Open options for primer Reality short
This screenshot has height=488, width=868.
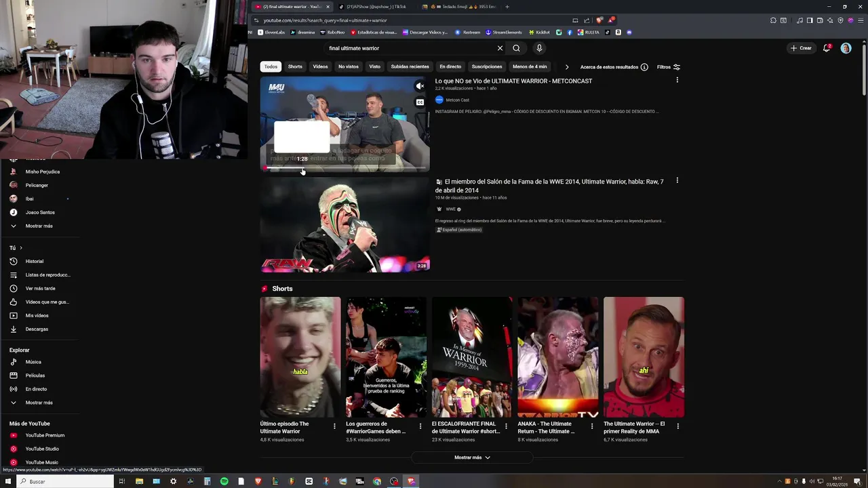677,426
